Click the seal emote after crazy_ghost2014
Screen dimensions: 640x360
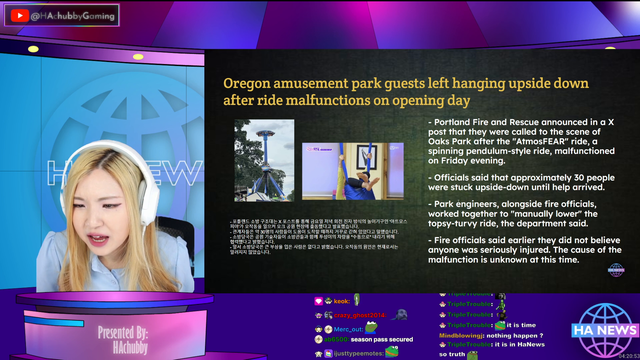click(x=399, y=314)
